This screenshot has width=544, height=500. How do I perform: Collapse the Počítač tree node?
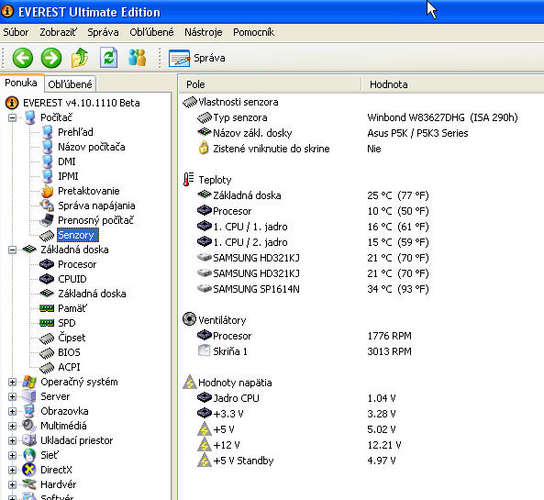coord(12,118)
